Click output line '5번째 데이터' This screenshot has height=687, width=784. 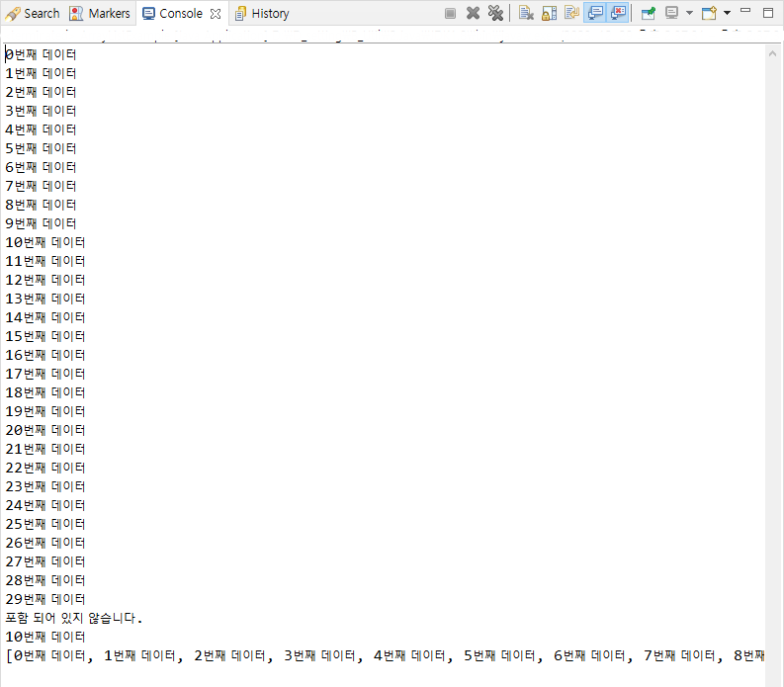coord(41,148)
